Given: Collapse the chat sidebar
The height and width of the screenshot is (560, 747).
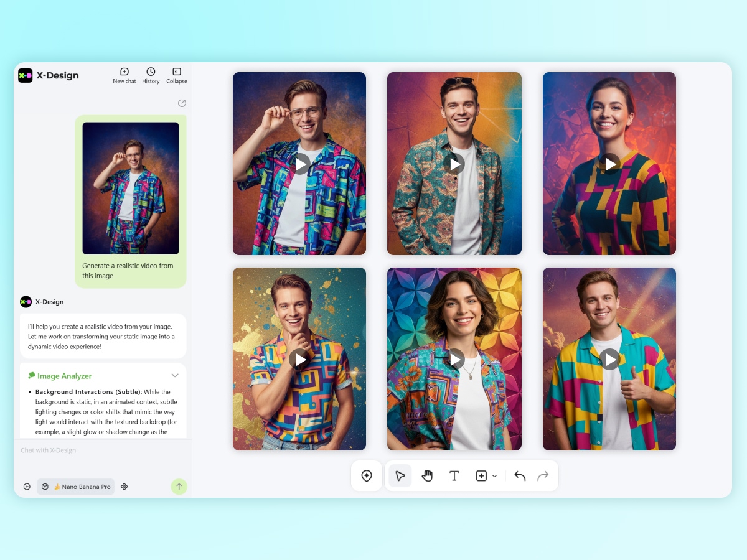Looking at the screenshot, I should coord(177,75).
